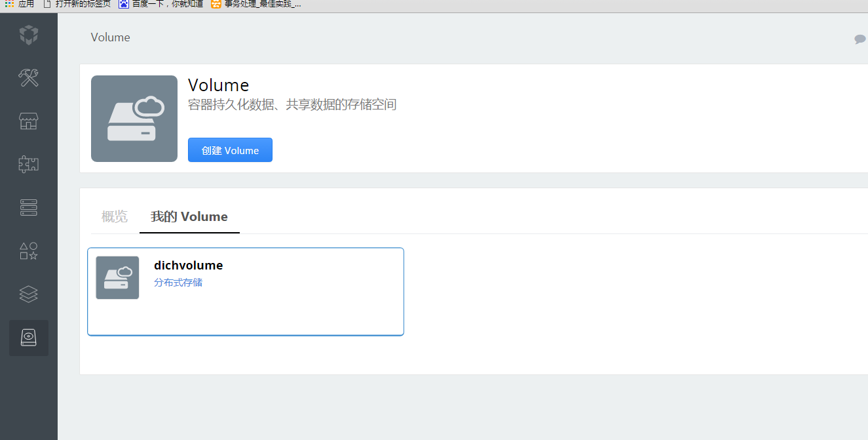This screenshot has height=440, width=868.
Task: Click the Volume heading text
Action: [219, 85]
